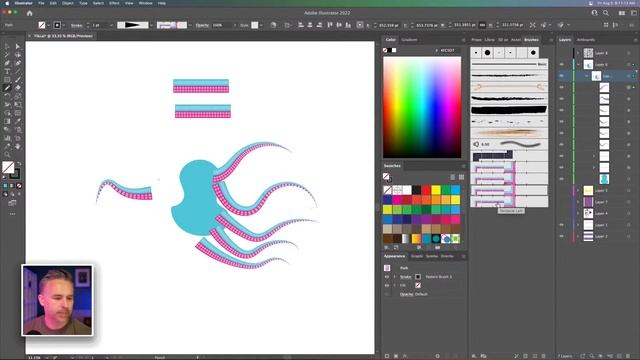Select the dark blocks pattern brush
The width and height of the screenshot is (640, 360).
click(509, 155)
